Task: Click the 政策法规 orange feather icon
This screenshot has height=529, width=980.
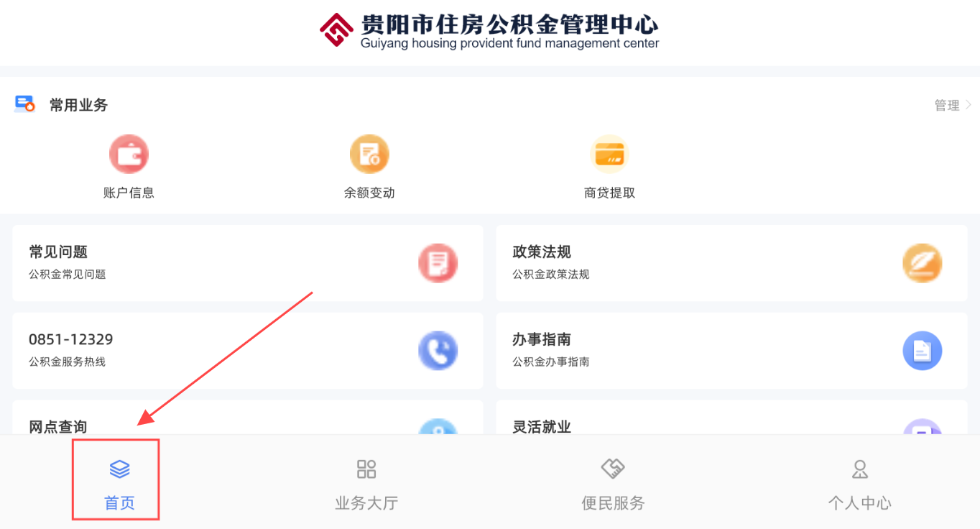Action: tap(923, 263)
